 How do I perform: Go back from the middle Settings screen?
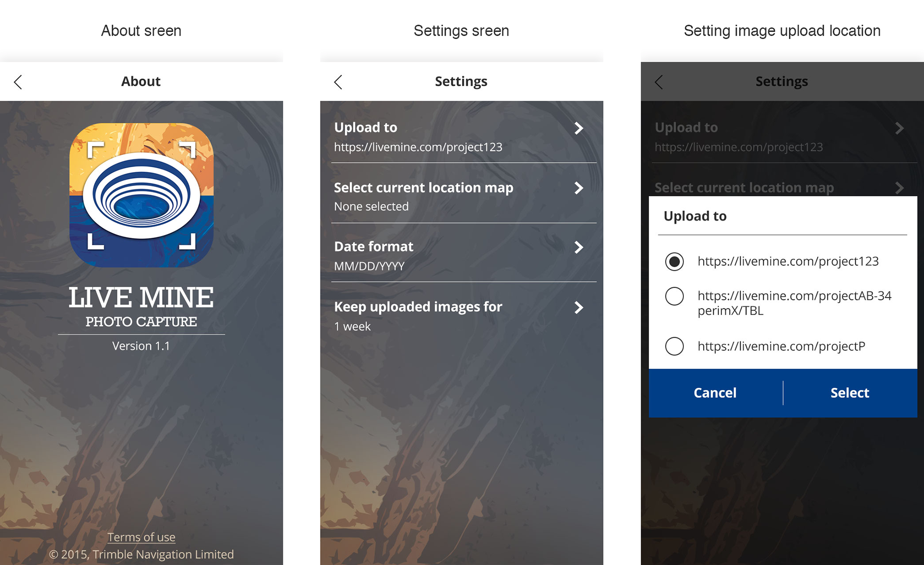pos(338,82)
